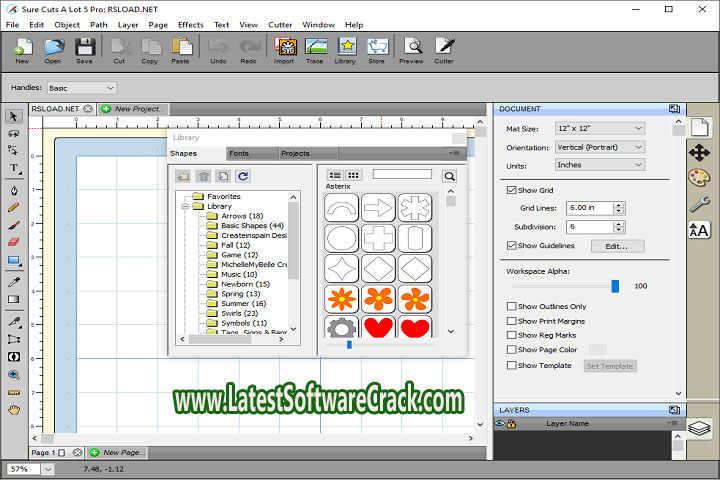Click the library thumbnail size slider
This screenshot has height=480, width=720.
click(349, 344)
